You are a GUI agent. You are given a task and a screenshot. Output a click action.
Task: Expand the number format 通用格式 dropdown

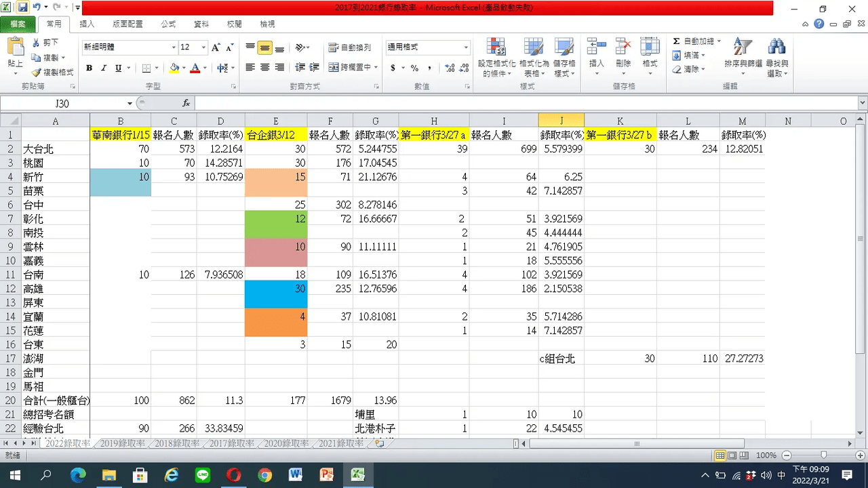tap(466, 47)
